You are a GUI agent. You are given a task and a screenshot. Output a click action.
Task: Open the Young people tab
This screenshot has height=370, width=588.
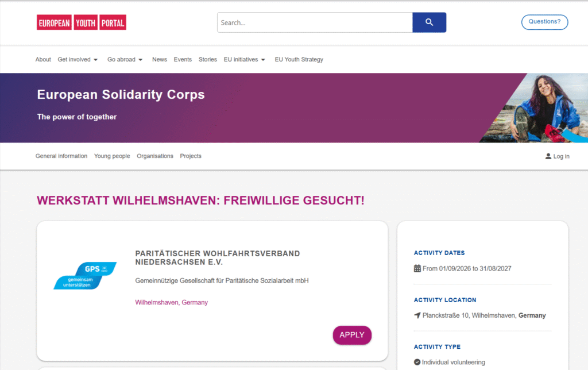click(112, 156)
